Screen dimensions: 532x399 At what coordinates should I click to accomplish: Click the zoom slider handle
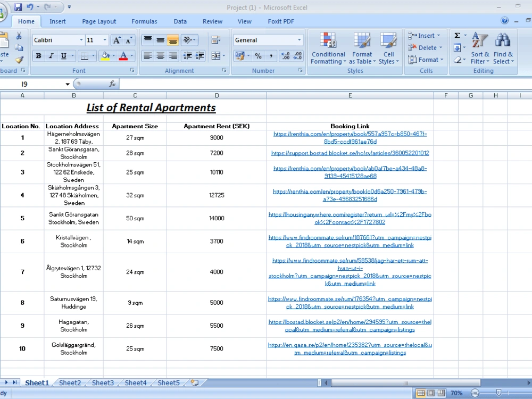click(x=498, y=393)
